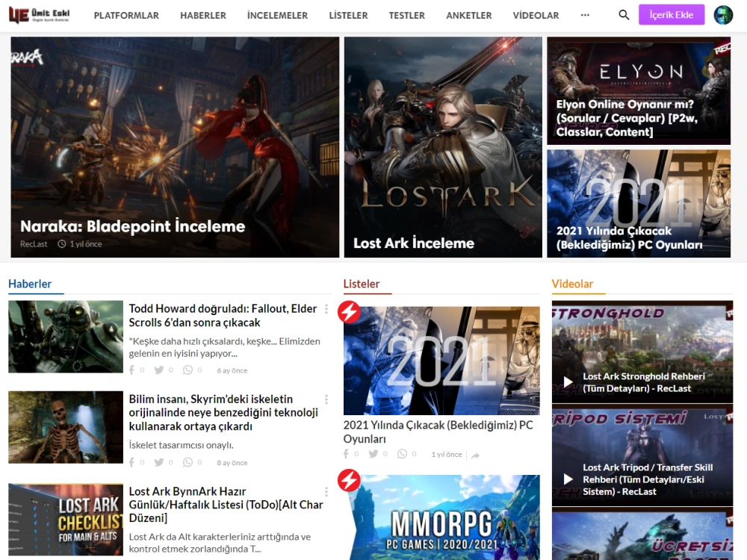This screenshot has width=747, height=560.
Task: Open the ÜCRETSİZ video thumbnail at bottom
Action: pos(642,534)
